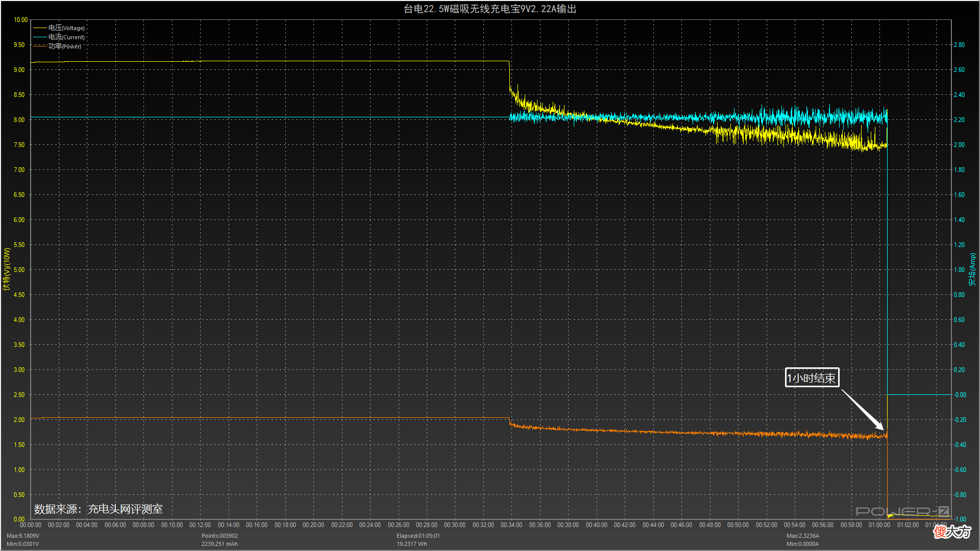Click the 2.20 tick on right axis

coord(960,120)
